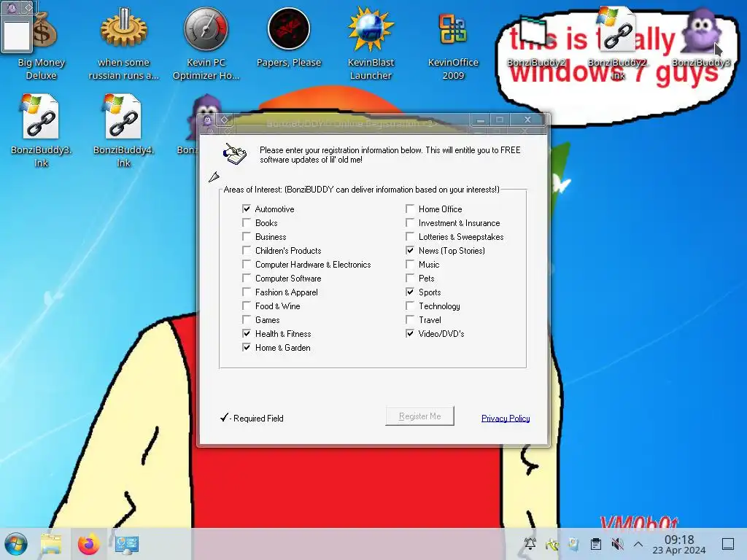
Task: Disable the Home & Garden checkbox
Action: pyautogui.click(x=247, y=347)
